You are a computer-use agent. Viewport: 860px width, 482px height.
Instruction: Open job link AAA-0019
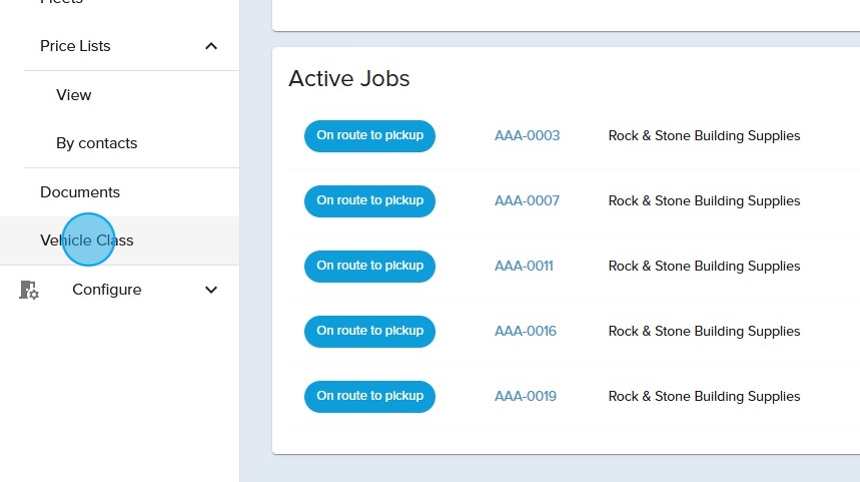coord(525,396)
